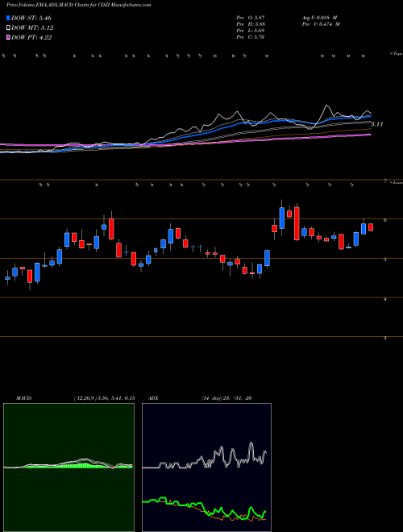The image size is (403, 532).
Task: Click the 'Pre C: 5.70' value
Action: pyautogui.click(x=251, y=37)
